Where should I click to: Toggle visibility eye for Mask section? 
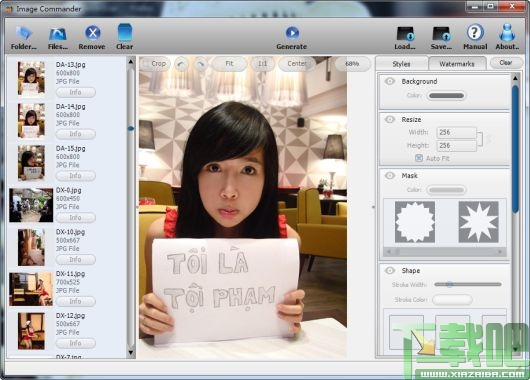pyautogui.click(x=390, y=175)
